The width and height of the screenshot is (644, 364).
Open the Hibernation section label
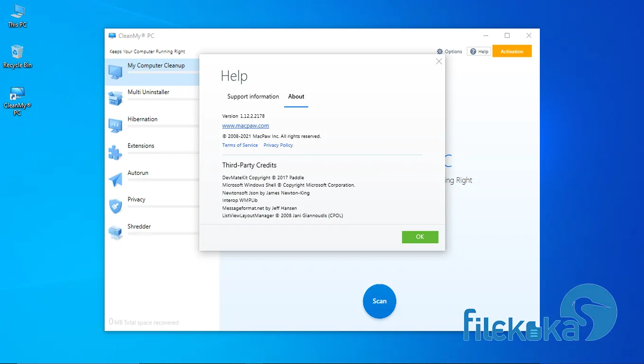tap(143, 119)
